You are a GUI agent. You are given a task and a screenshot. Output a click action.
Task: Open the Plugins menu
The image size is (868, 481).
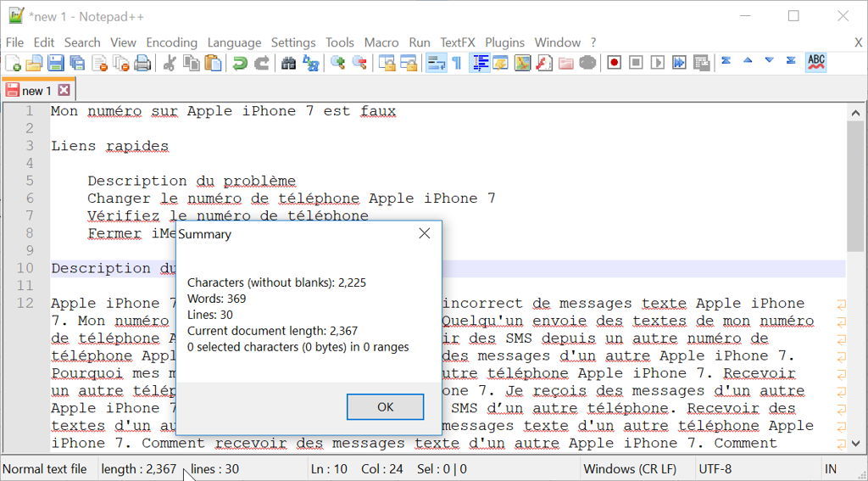pos(505,42)
